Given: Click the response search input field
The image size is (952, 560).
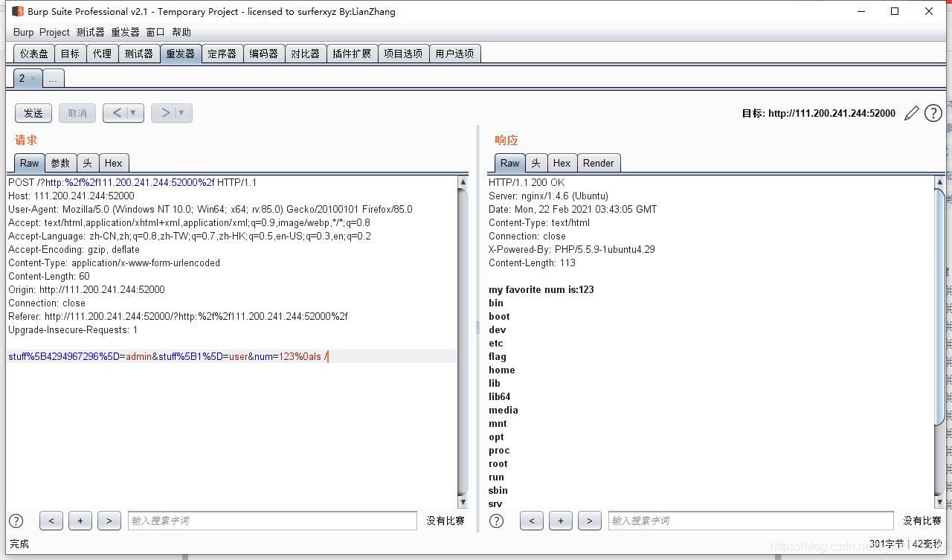Looking at the screenshot, I should [x=751, y=521].
